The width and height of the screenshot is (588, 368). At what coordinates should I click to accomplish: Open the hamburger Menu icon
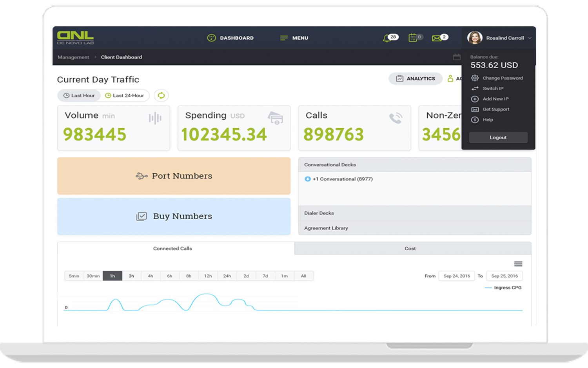(x=284, y=38)
